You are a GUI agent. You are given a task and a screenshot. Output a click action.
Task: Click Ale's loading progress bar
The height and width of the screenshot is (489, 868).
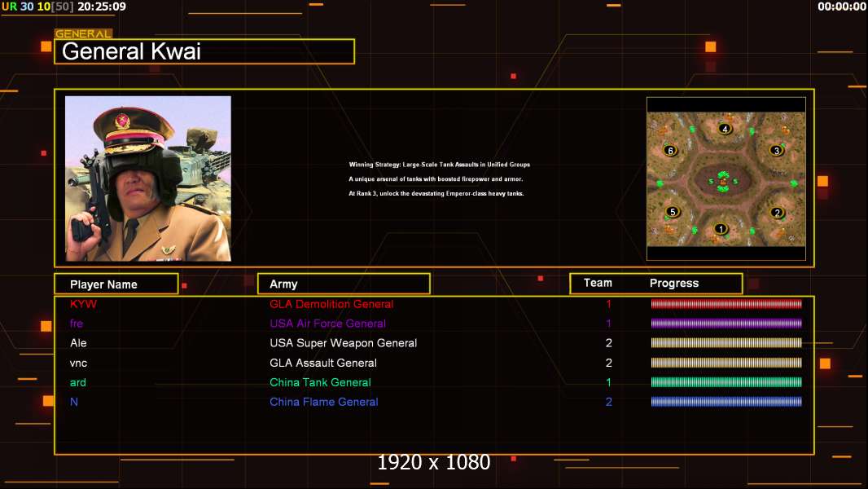click(726, 343)
